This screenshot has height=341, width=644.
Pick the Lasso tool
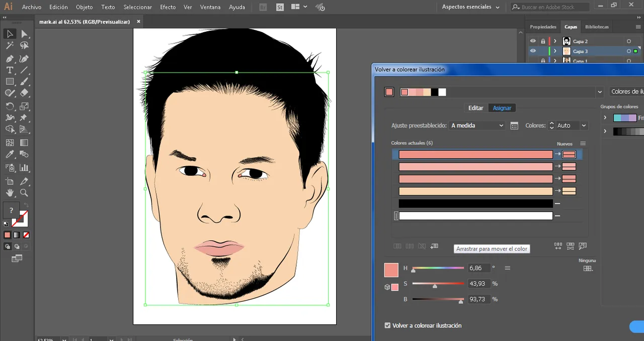coord(24,46)
